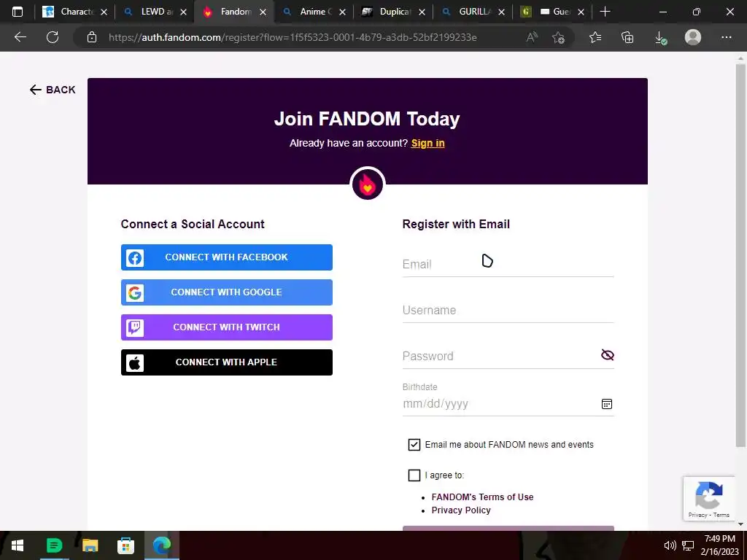Open green notes app on taskbar
The image size is (747, 560).
coord(54,545)
